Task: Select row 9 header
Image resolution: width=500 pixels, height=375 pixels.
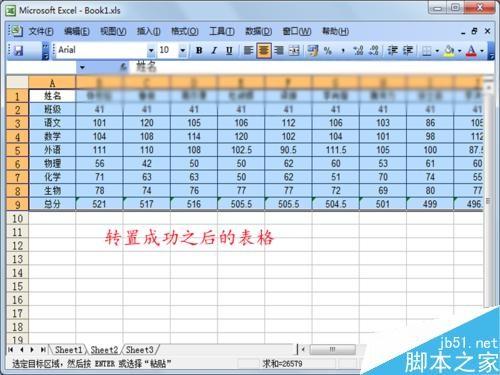Action: coord(17,204)
